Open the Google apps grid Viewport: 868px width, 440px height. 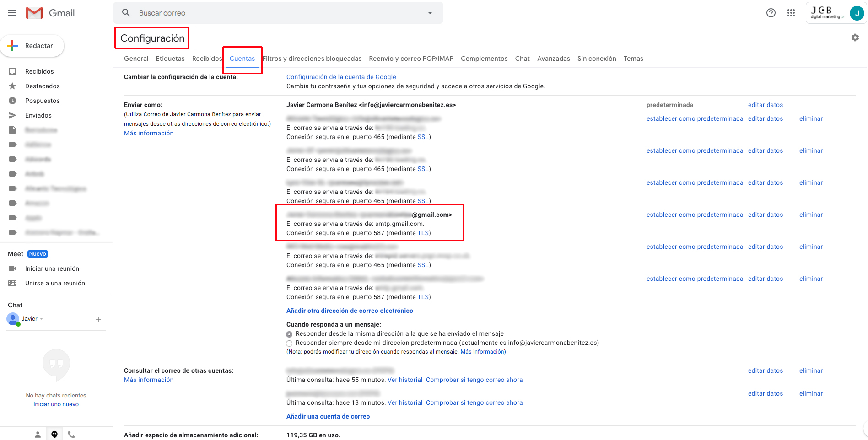[x=791, y=13]
